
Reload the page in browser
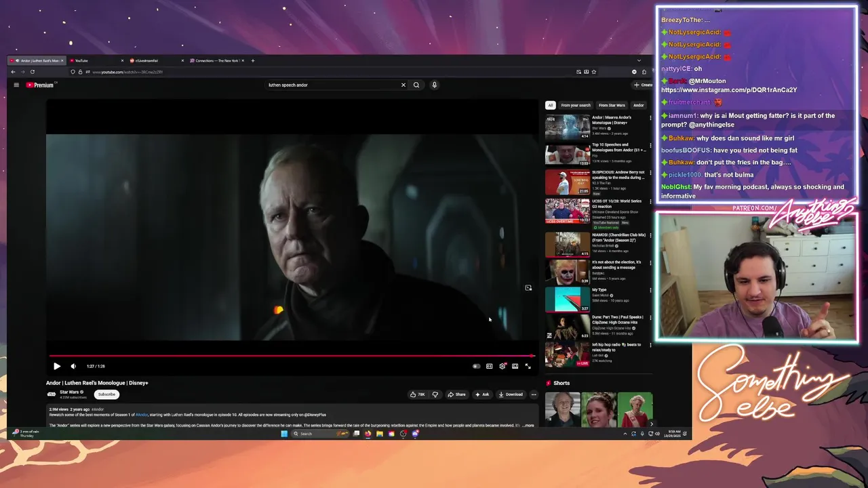click(x=32, y=72)
